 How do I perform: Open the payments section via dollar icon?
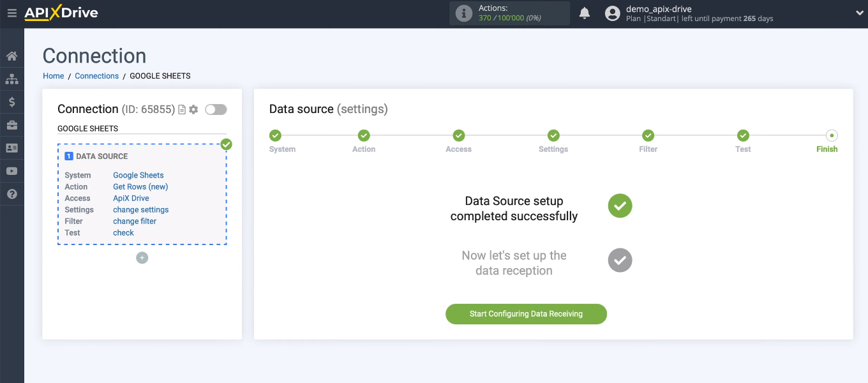click(x=11, y=101)
